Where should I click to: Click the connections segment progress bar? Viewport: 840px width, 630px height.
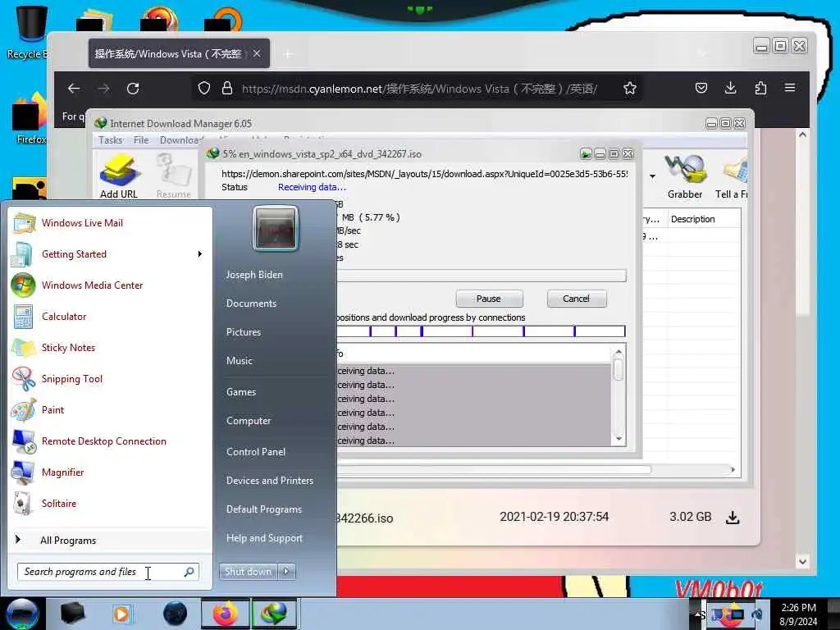[481, 331]
